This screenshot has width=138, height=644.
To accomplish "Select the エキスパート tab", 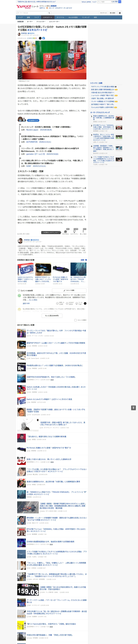I will pyautogui.click(x=48, y=17).
